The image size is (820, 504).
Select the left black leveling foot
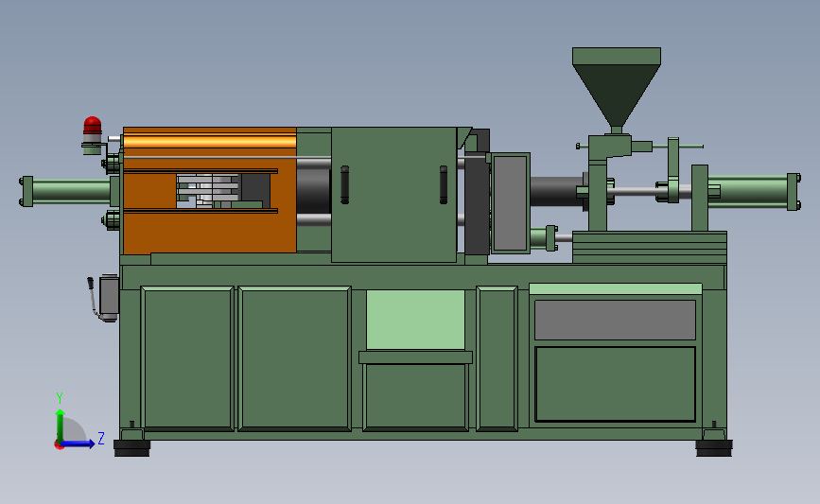pos(131,448)
